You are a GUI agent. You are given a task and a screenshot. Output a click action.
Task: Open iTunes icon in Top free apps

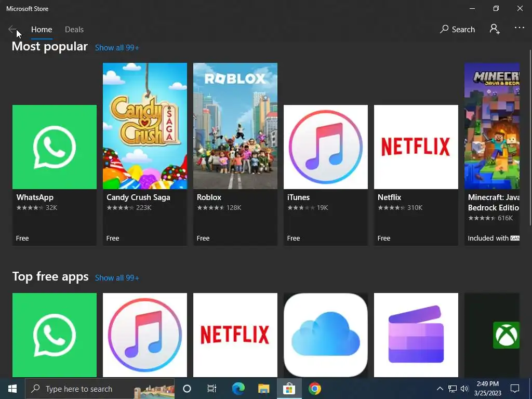(145, 335)
